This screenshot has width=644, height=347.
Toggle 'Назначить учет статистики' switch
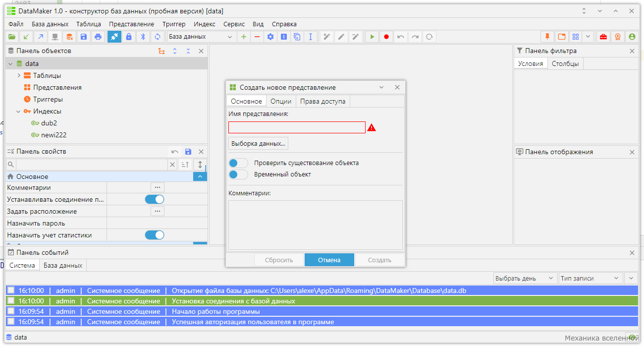click(155, 235)
